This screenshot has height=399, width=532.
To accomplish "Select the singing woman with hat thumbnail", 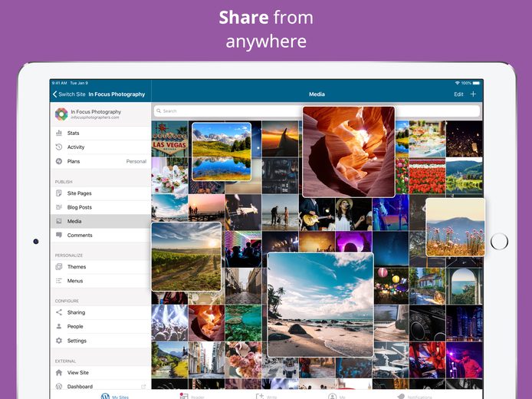I will (353, 213).
